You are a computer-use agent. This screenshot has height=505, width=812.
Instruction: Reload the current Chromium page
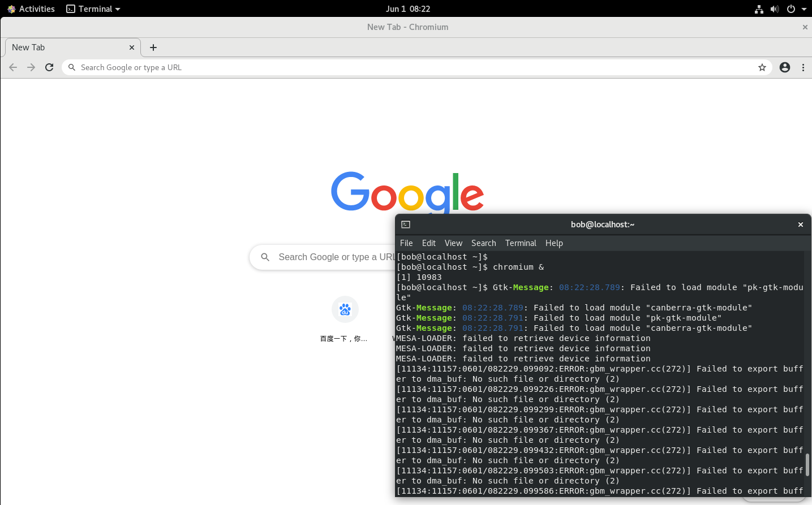point(49,67)
